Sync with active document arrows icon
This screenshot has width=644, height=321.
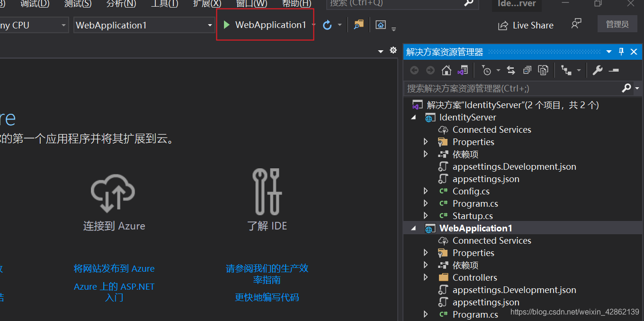[x=511, y=71]
